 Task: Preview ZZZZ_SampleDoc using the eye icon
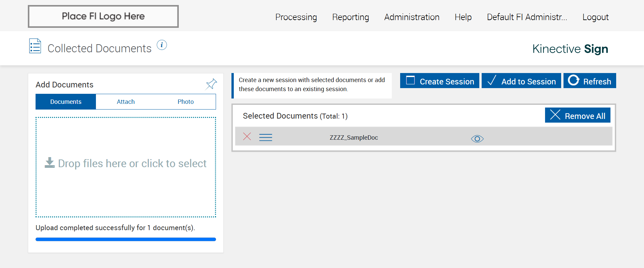[x=477, y=139]
